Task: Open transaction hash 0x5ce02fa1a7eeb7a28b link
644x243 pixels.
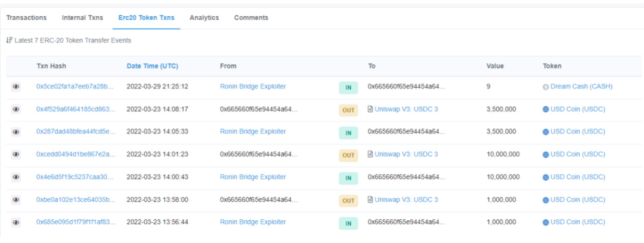Action: pos(75,87)
